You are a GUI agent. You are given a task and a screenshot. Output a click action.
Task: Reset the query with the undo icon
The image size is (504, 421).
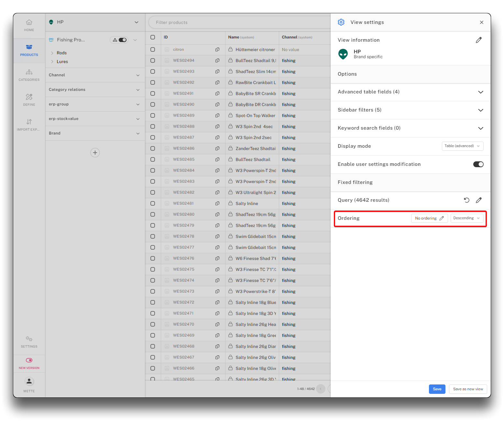tap(466, 200)
